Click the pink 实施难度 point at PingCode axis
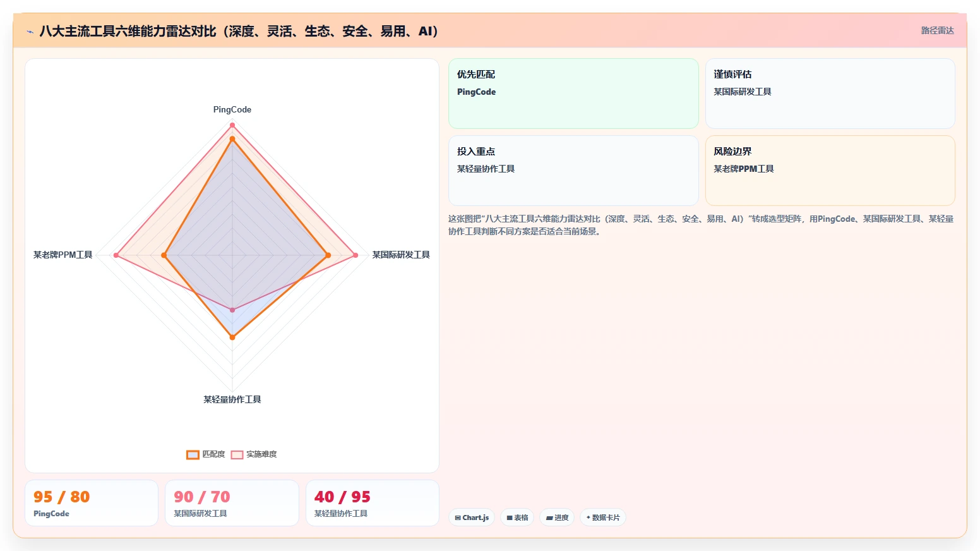This screenshot has width=980, height=551. 232,125
